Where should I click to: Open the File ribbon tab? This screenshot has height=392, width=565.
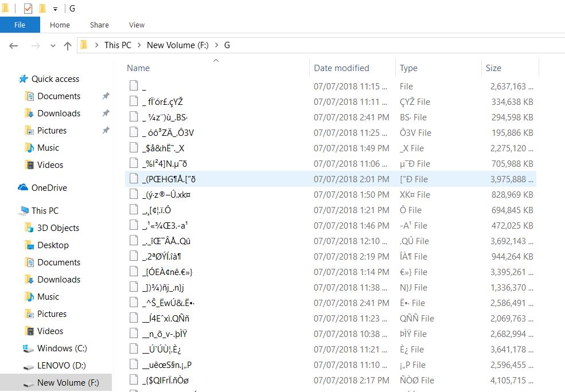coord(20,25)
